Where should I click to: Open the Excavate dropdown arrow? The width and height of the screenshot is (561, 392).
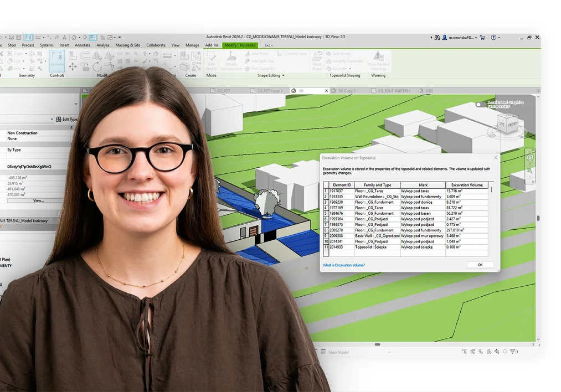point(350,68)
